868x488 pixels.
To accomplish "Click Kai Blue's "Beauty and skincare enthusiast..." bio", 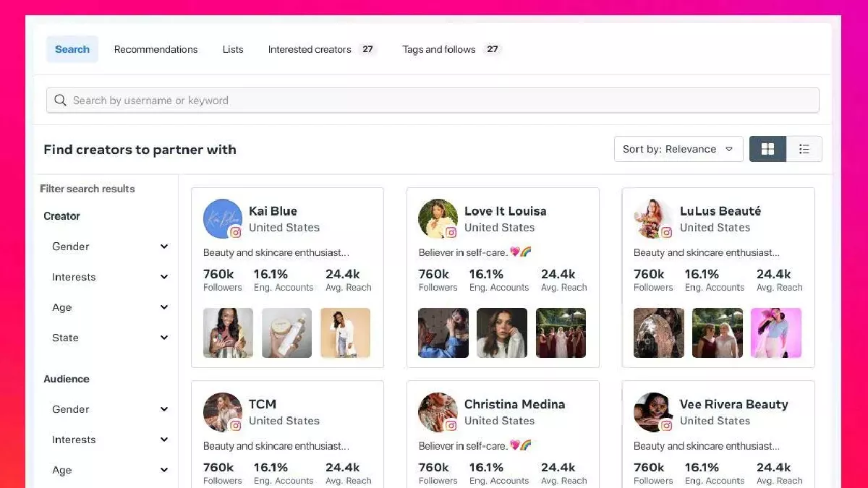I will 276,253.
